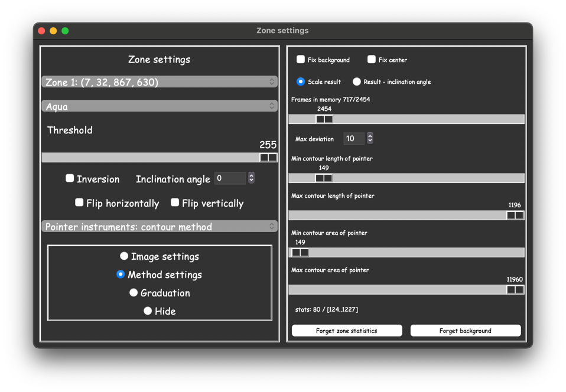This screenshot has height=392, width=566.
Task: Enable Flip horizontally checkbox
Action: tap(79, 202)
